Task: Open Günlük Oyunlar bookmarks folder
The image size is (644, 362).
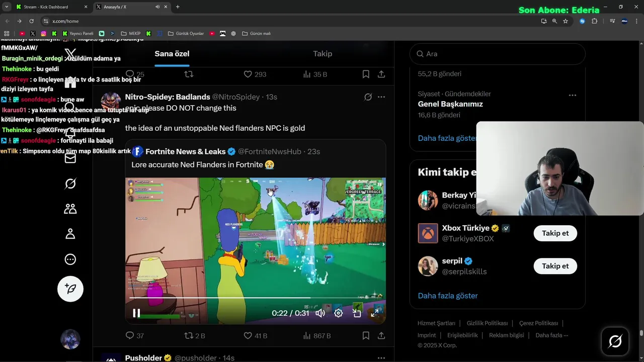Action: [186, 34]
